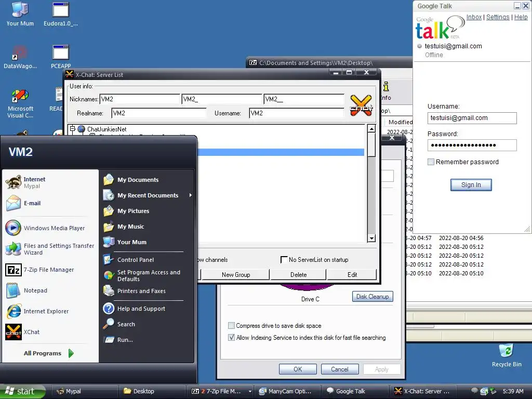The height and width of the screenshot is (399, 532).
Task: Click Delete button in X-Chat Server List
Action: 299,274
